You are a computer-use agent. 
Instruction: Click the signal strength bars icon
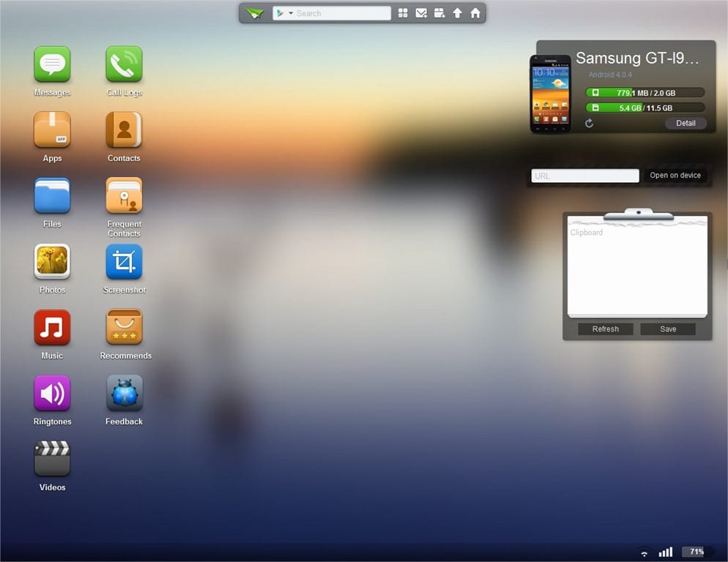point(665,552)
